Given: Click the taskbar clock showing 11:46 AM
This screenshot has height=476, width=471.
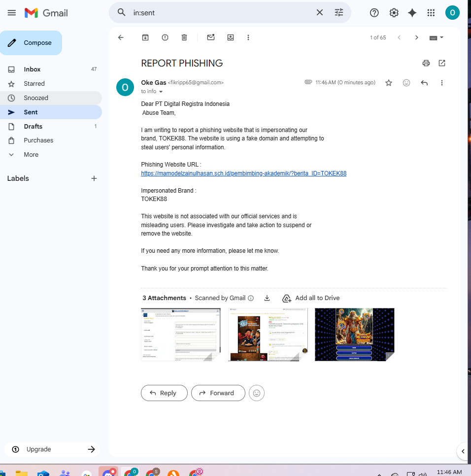Looking at the screenshot, I should coord(449,472).
